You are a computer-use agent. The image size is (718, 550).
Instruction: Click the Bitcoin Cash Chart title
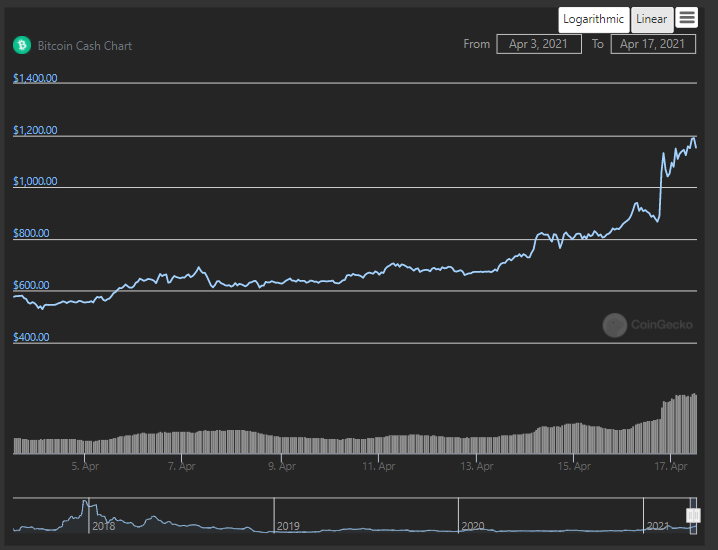pos(85,46)
